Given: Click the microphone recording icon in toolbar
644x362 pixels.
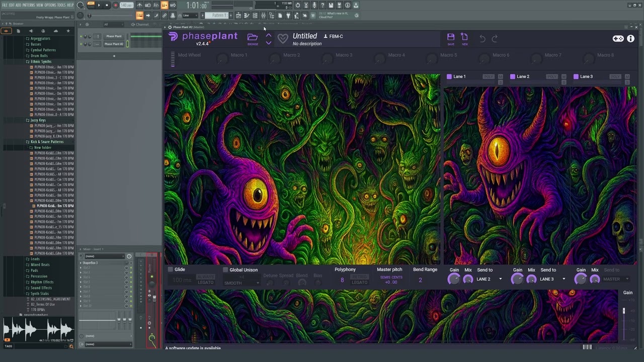Looking at the screenshot, I should pyautogui.click(x=314, y=5).
